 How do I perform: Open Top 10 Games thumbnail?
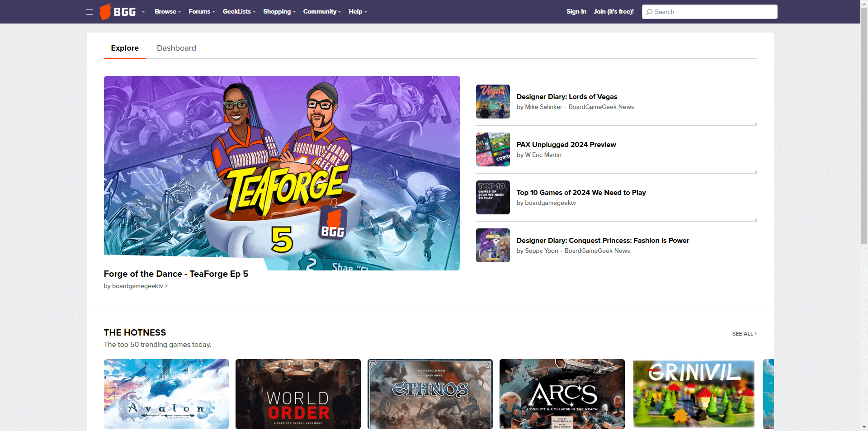click(493, 197)
